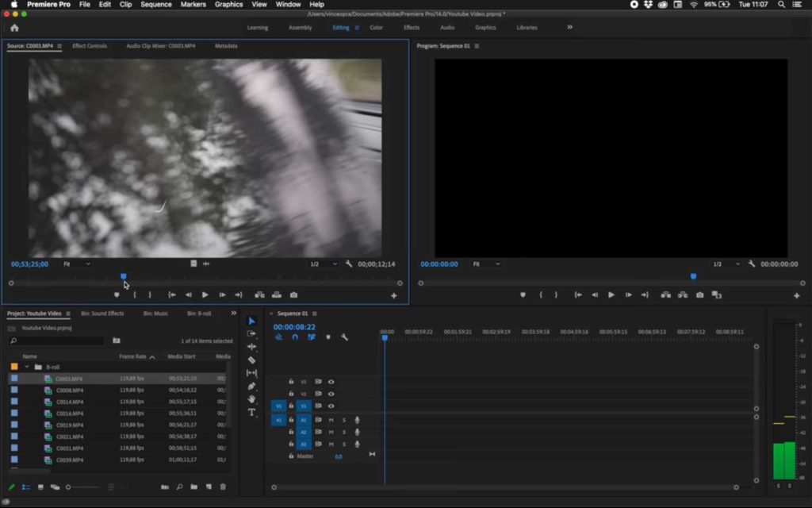
Task: Open Program monitor 1/2 resolution dropdown
Action: (726, 264)
